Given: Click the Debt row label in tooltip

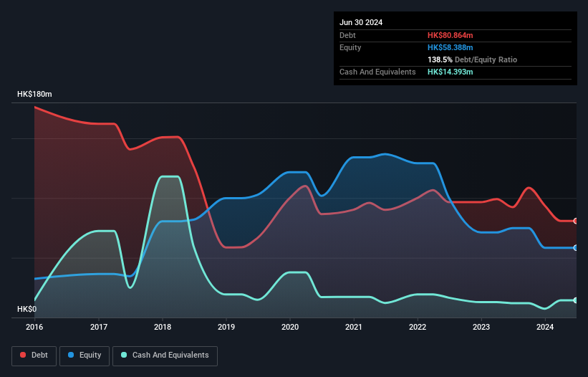Looking at the screenshot, I should (347, 35).
